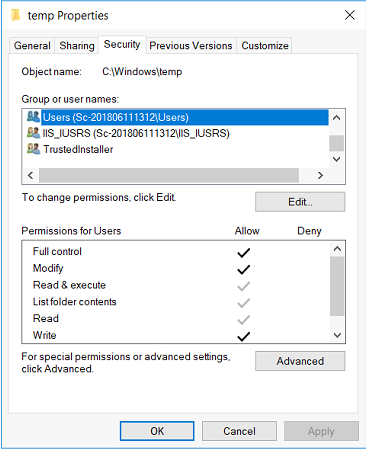Open the Previous Versions tab
366x450 pixels.
[x=191, y=46]
